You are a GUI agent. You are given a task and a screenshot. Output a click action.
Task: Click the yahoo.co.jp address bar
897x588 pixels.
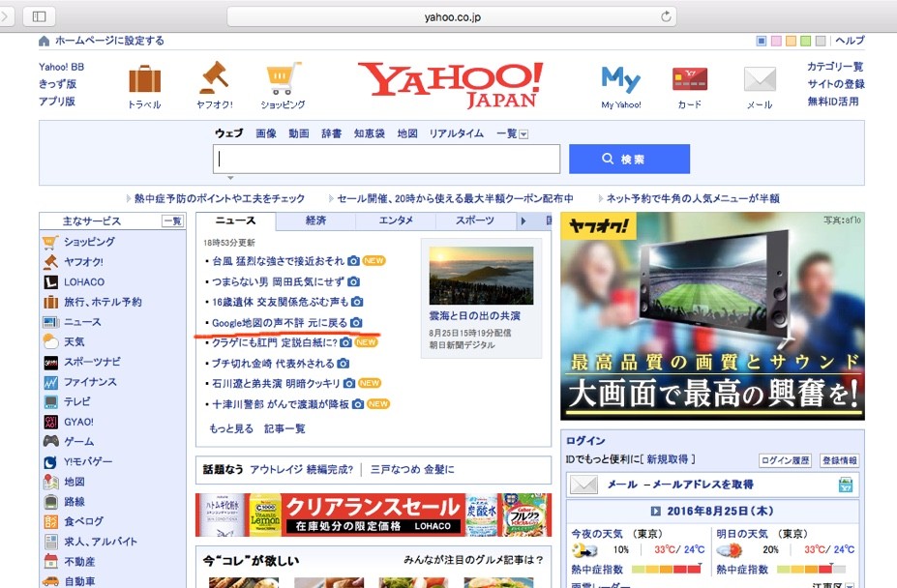coord(452,16)
